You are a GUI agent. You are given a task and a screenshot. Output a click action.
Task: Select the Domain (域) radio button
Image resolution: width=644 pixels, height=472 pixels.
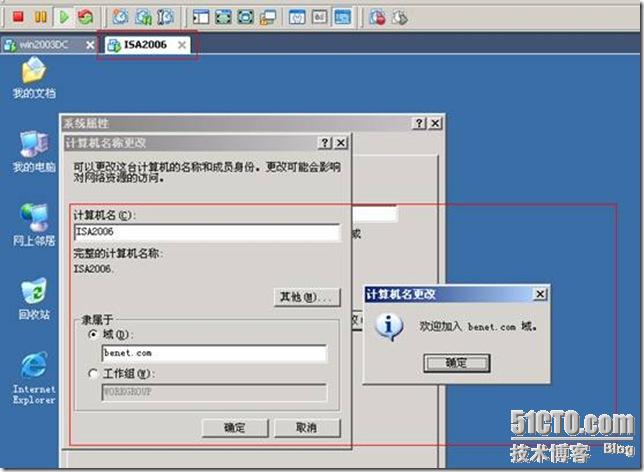93,335
